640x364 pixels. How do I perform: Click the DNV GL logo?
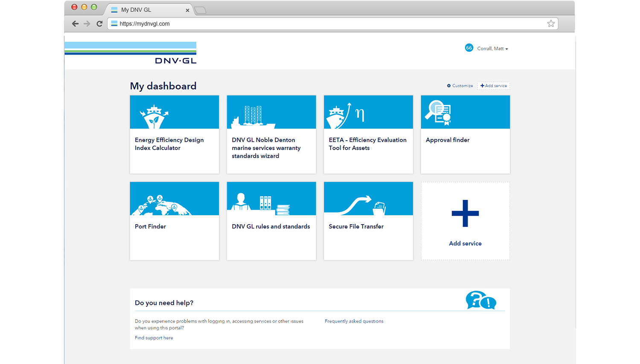[131, 53]
